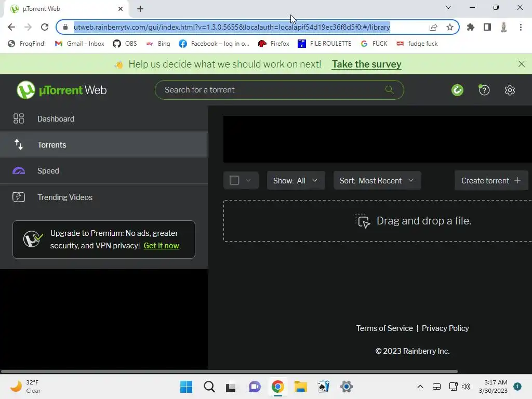
Task: Open the Facebook – log in bookmark
Action: tap(214, 44)
